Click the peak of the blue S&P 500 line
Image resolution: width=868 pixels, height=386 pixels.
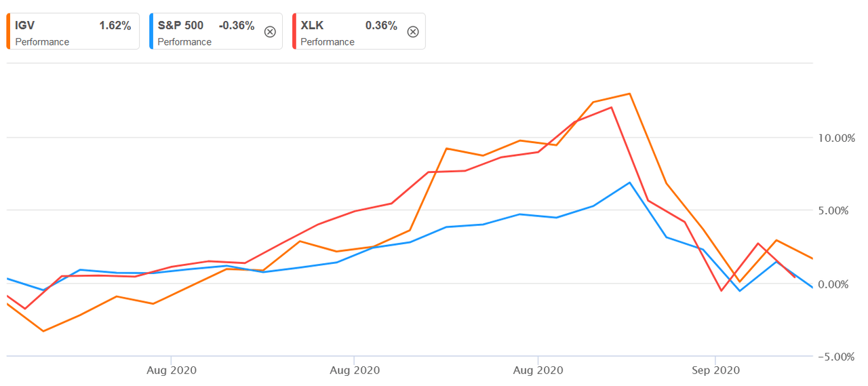pyautogui.click(x=630, y=182)
